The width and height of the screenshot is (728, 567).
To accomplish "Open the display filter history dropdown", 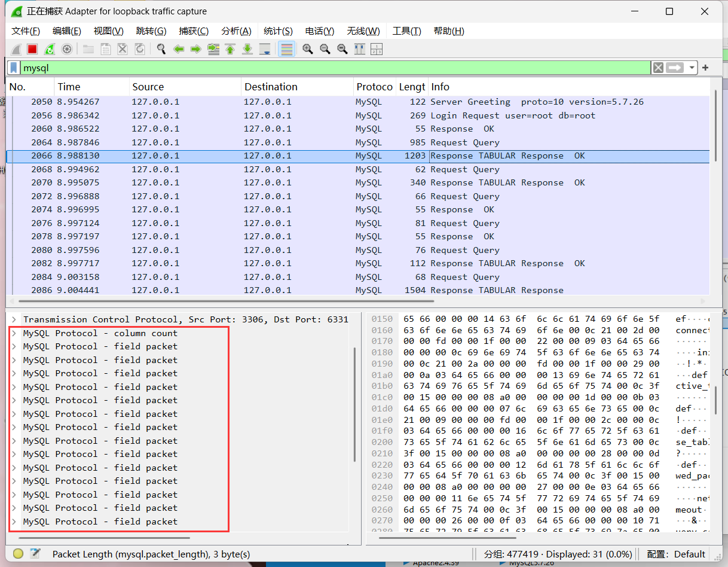I will pos(692,68).
